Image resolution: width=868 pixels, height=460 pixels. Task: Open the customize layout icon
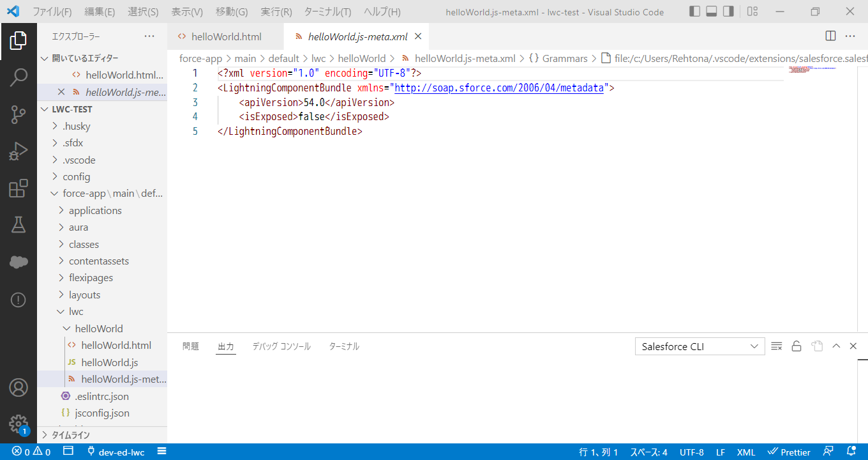[x=752, y=11]
